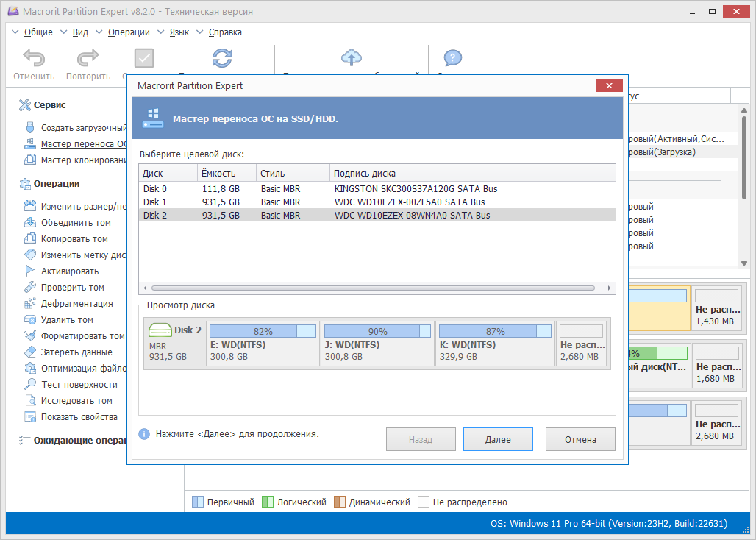Open the Язык dropdown
Viewport: 756px width, 540px height.
(177, 32)
